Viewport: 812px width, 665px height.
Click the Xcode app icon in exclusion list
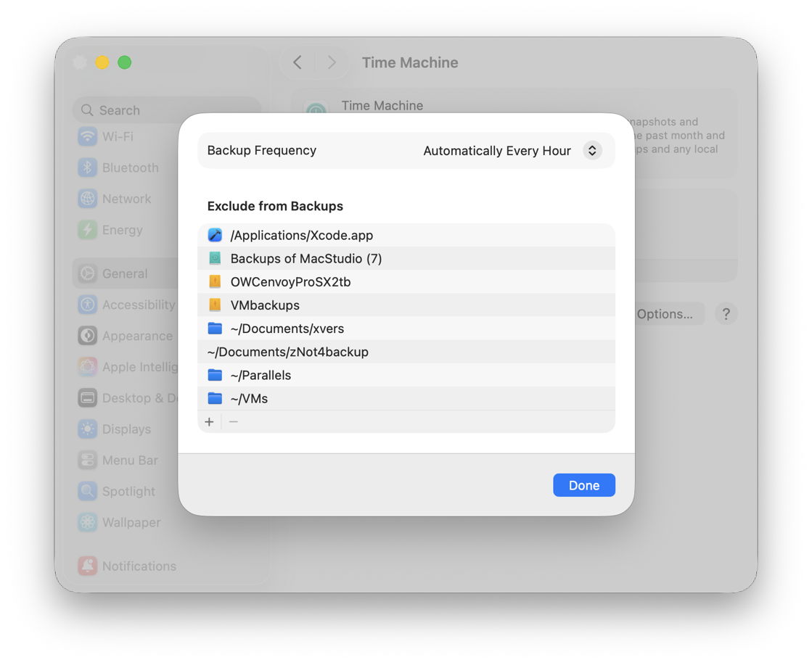(215, 235)
